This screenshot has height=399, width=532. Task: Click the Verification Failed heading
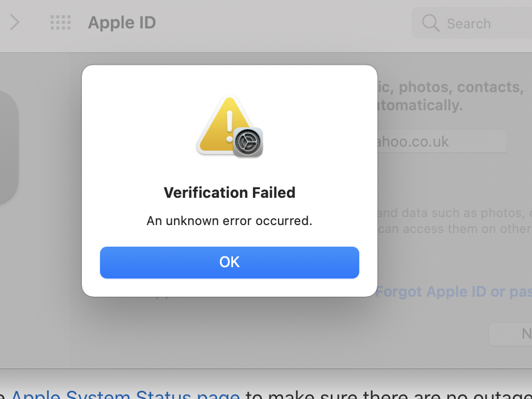230,193
